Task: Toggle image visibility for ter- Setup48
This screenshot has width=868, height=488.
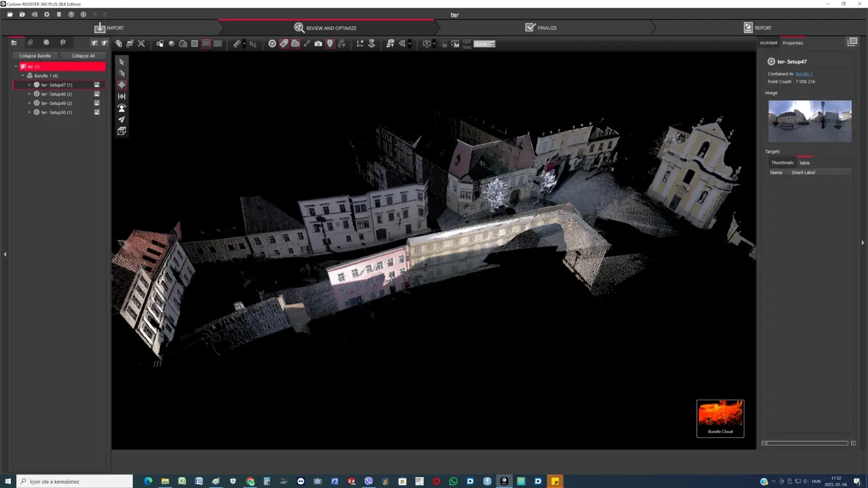Action: coord(97,94)
